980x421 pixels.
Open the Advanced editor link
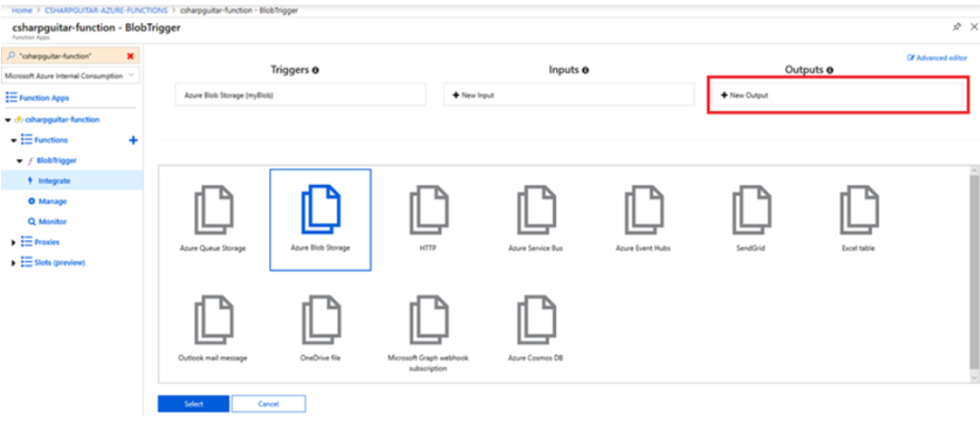[937, 57]
